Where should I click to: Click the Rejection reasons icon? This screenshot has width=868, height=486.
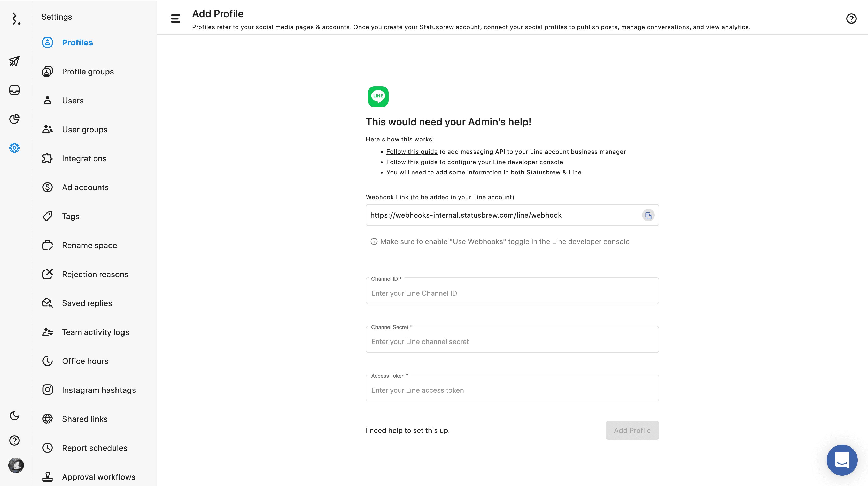tap(48, 274)
